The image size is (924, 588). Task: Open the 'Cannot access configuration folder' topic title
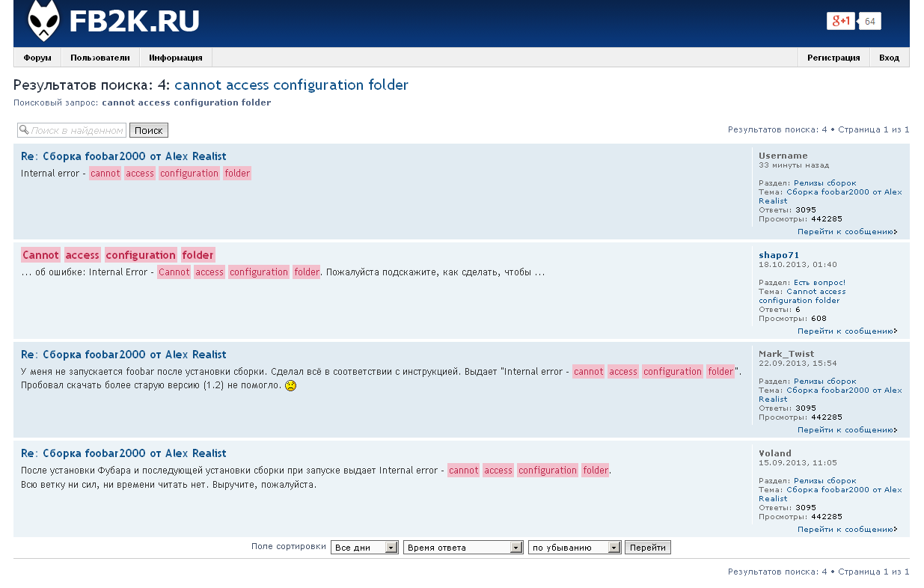[x=118, y=255]
